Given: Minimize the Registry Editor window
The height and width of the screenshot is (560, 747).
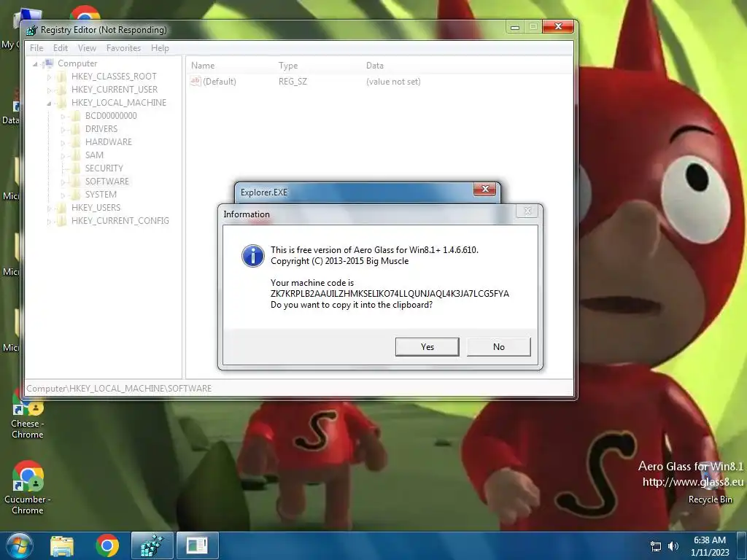Looking at the screenshot, I should [x=515, y=27].
